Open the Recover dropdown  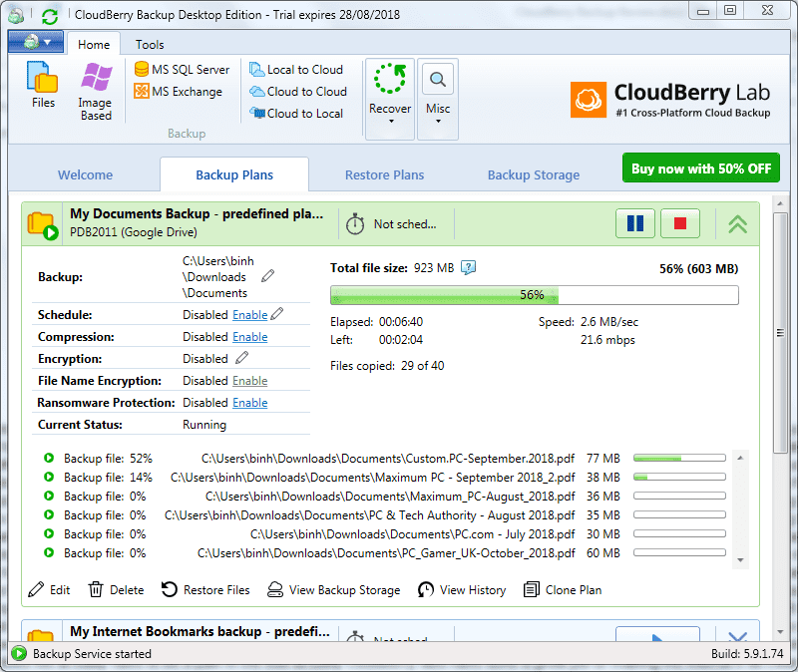(390, 99)
